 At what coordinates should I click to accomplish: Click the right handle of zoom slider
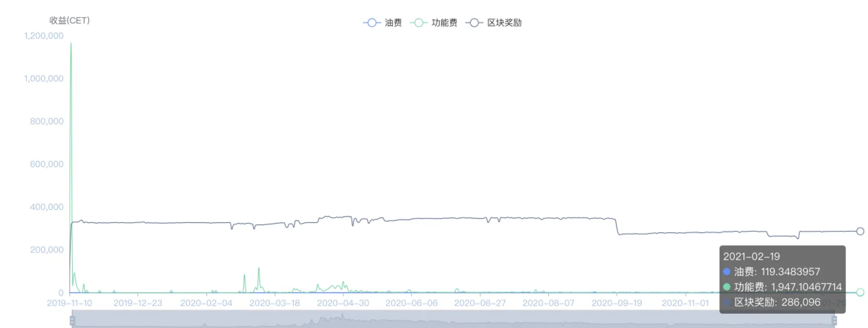click(x=834, y=320)
